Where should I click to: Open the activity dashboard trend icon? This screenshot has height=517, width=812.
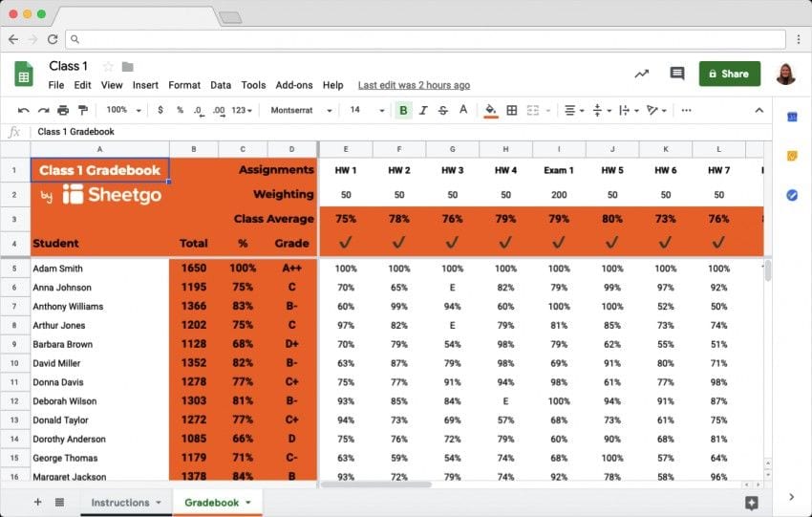coord(642,74)
